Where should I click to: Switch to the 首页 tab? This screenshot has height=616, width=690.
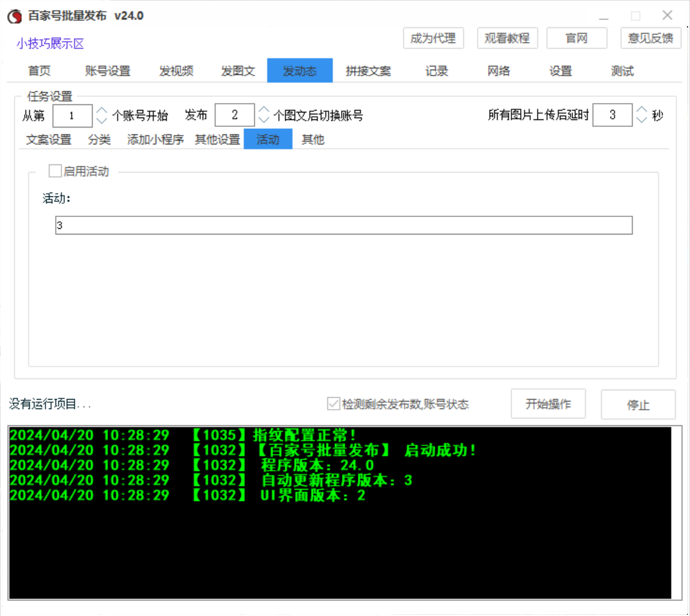tap(39, 71)
